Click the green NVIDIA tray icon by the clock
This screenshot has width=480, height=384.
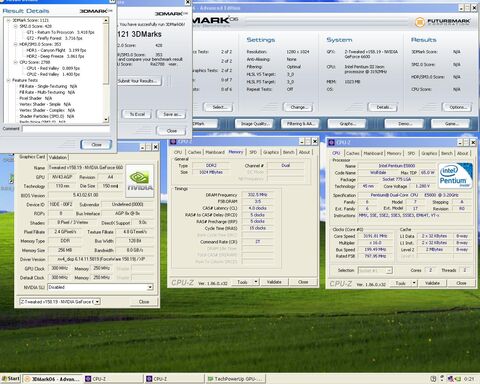(458, 379)
